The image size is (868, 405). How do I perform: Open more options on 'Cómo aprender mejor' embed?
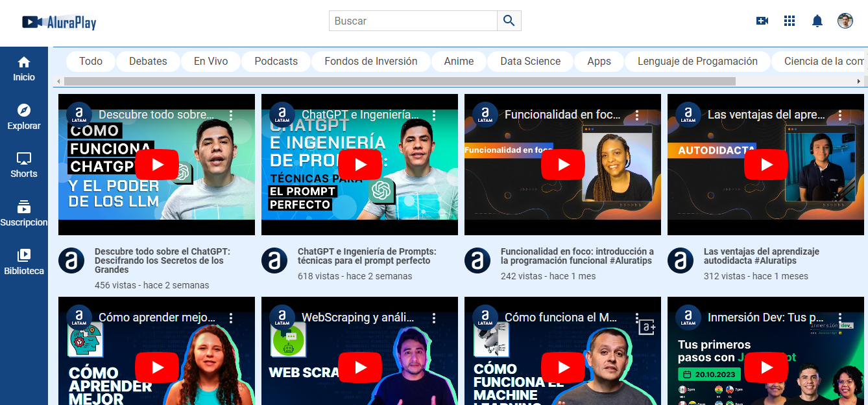(x=231, y=318)
